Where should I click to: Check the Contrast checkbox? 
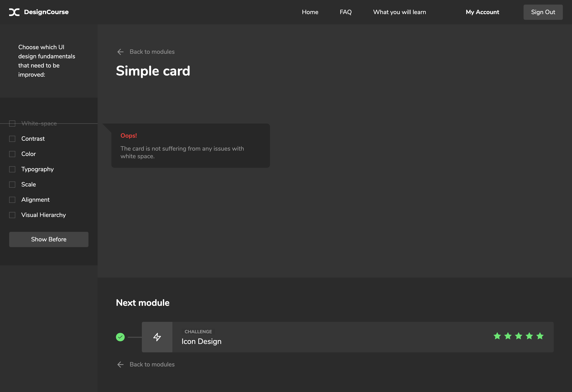12,139
